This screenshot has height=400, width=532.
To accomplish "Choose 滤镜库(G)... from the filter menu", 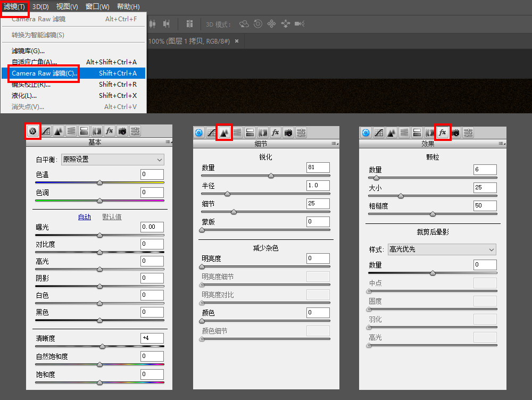I will [73, 51].
